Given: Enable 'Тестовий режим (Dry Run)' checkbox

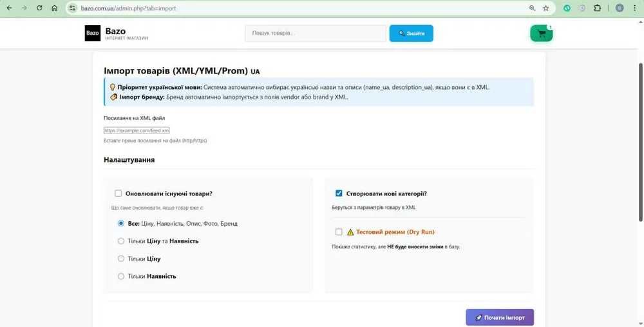Looking at the screenshot, I should click(x=339, y=232).
